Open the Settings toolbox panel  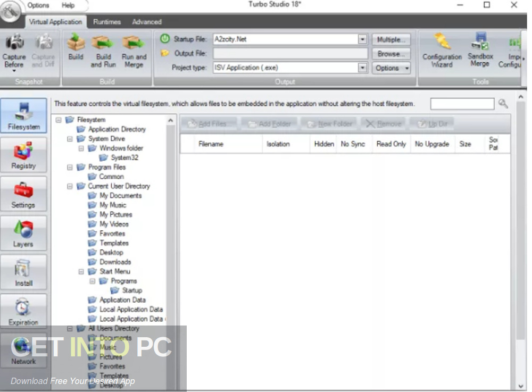(x=24, y=194)
